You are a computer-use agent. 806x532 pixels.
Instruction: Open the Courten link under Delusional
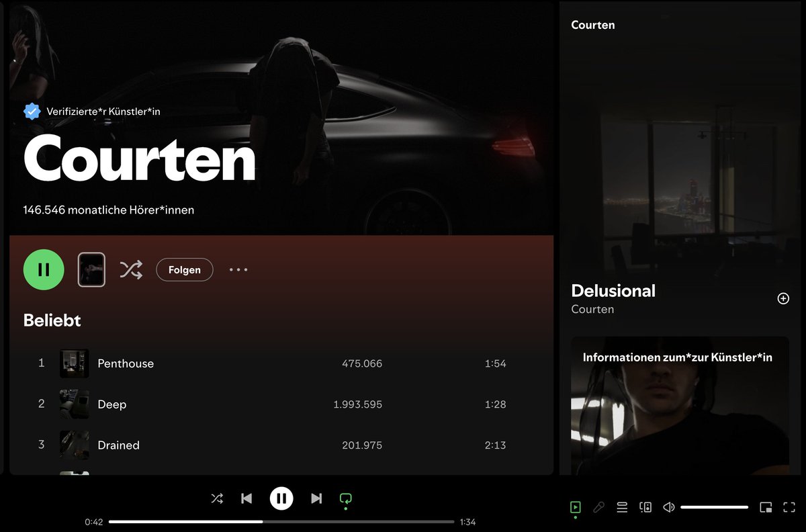coord(592,310)
